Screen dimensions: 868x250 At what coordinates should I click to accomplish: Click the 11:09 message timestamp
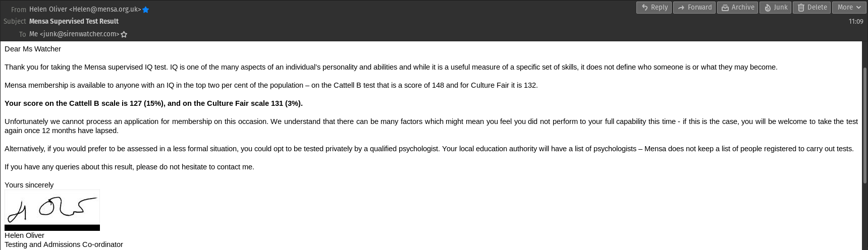[855, 21]
